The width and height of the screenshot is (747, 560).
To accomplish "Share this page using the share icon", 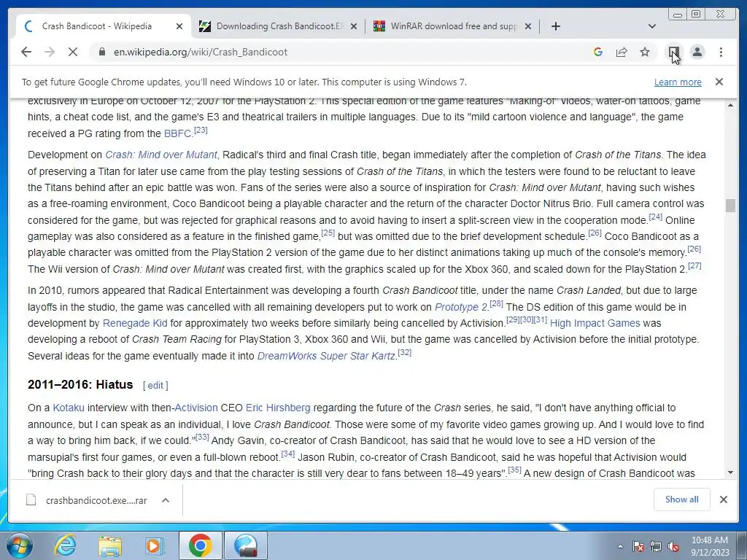I will click(x=622, y=52).
